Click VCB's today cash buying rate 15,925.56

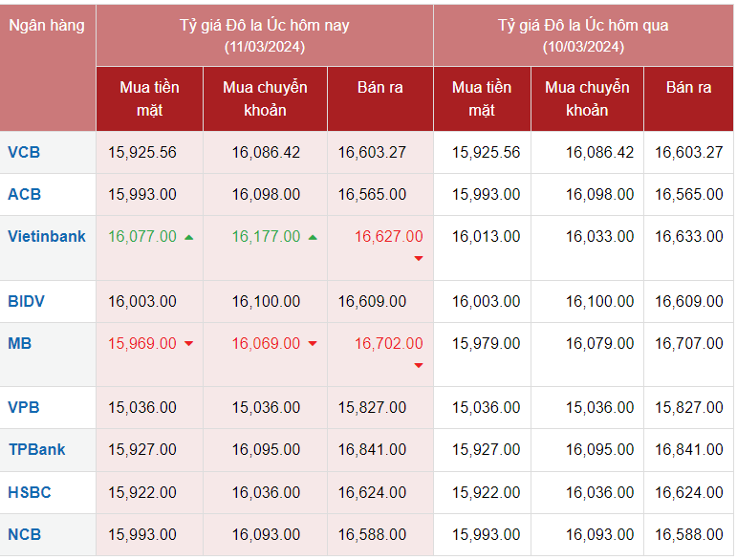pos(142,152)
